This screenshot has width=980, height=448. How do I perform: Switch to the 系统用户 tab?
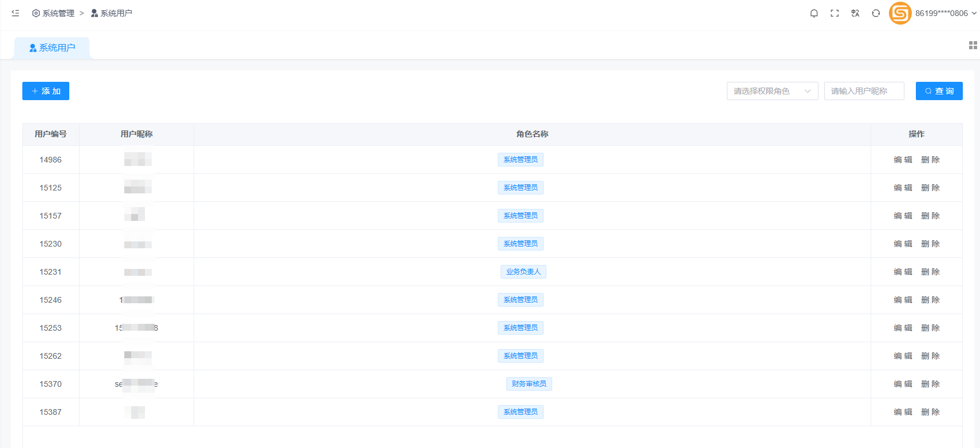(x=52, y=48)
